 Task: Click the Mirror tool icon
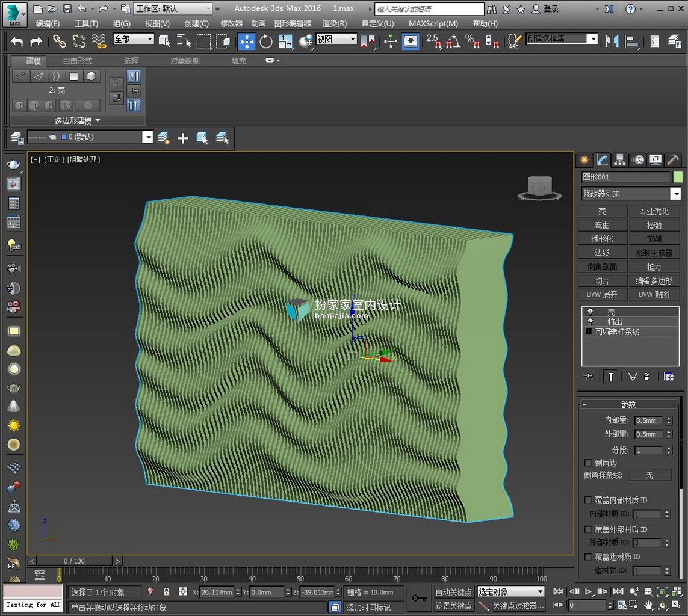(612, 42)
